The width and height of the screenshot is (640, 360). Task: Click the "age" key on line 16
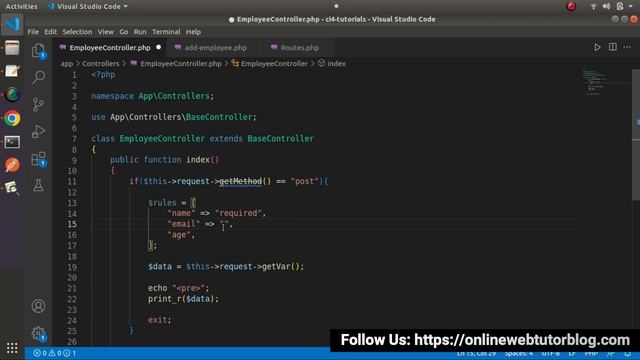click(179, 235)
